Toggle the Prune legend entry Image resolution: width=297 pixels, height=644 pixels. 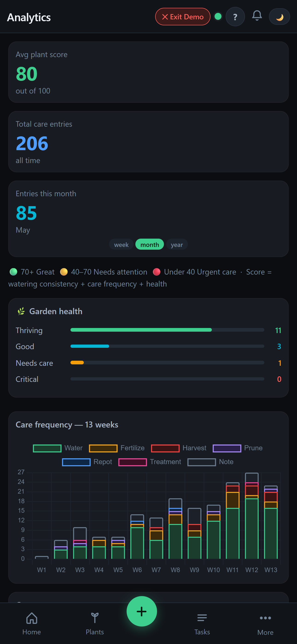[x=238, y=448]
